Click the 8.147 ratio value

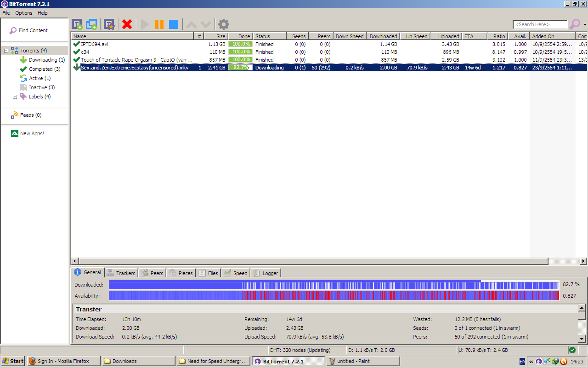click(x=499, y=52)
